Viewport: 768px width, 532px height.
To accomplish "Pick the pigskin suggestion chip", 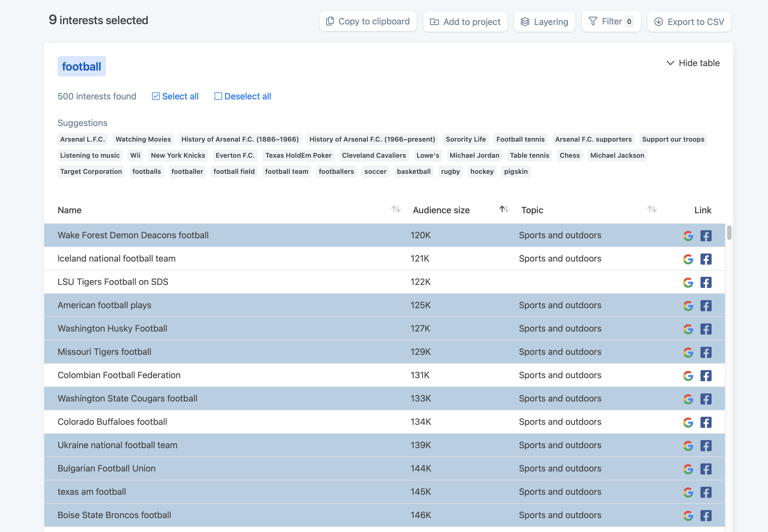I will pyautogui.click(x=515, y=172).
